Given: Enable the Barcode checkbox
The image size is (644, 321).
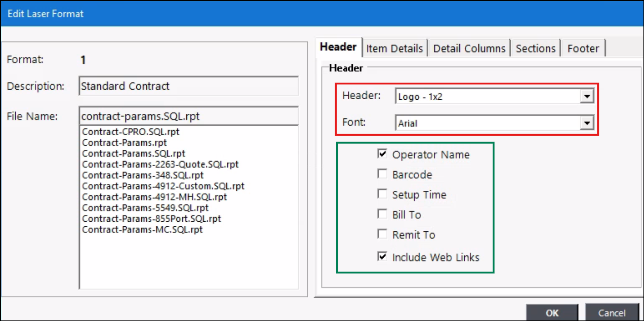Looking at the screenshot, I should coord(382,174).
